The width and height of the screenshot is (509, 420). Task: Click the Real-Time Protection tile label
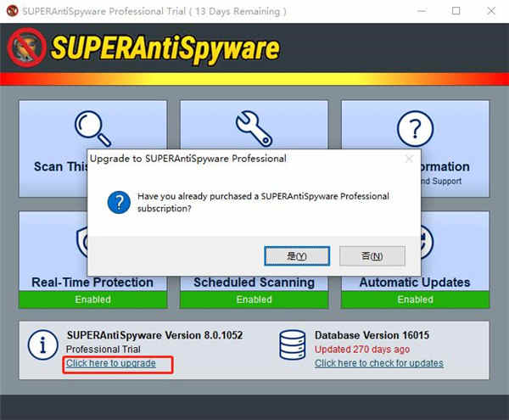92,283
